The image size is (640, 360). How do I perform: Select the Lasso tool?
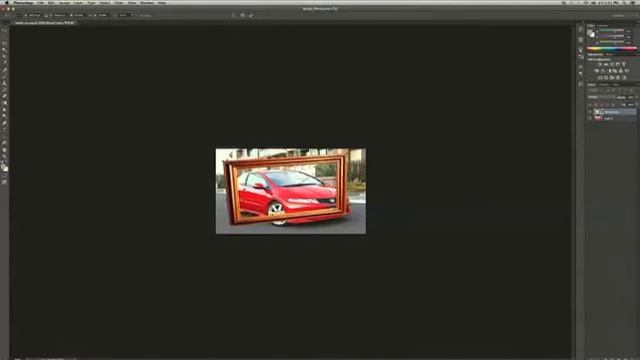tap(4, 43)
